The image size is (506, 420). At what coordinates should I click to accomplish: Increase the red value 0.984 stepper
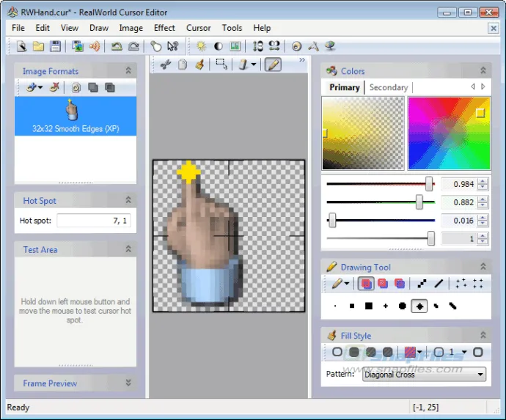point(483,181)
